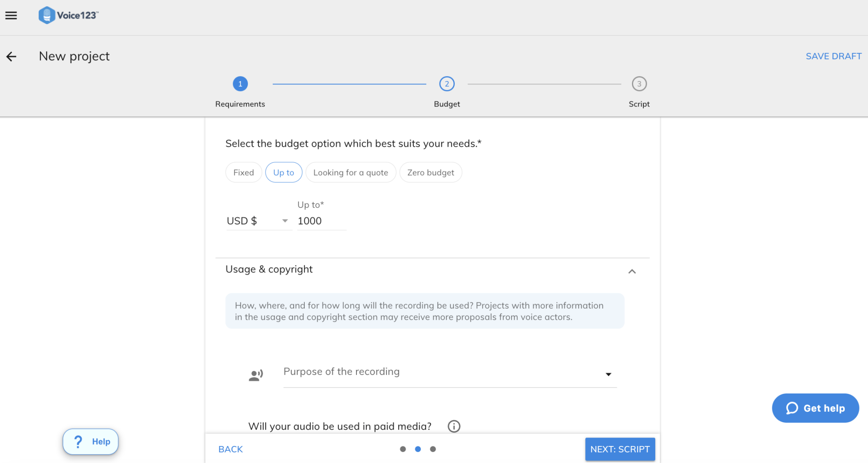Collapse the Usage & copyright section
868x463 pixels.
pyautogui.click(x=632, y=271)
